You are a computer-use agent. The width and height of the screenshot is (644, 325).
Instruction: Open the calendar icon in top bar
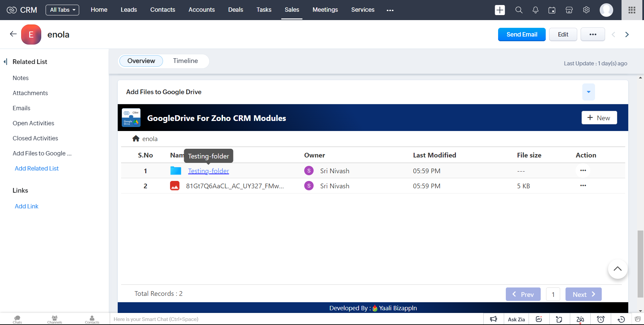pyautogui.click(x=552, y=10)
